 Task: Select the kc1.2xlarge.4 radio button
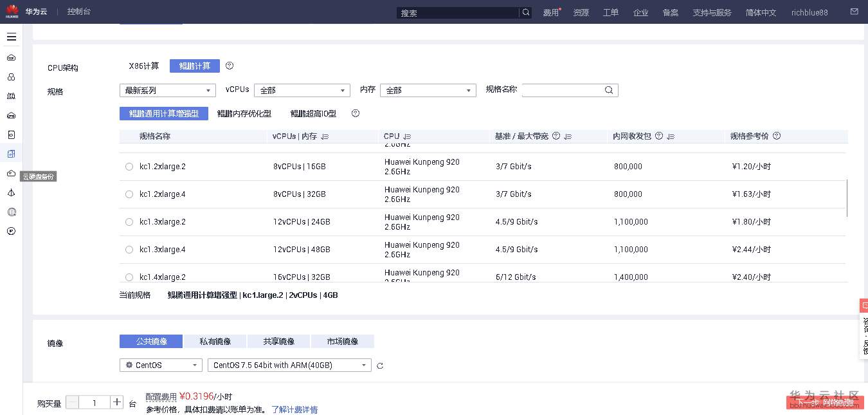click(x=129, y=194)
